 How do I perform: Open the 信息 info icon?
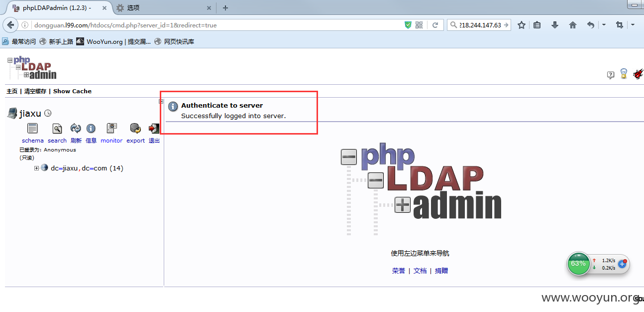pos(91,129)
